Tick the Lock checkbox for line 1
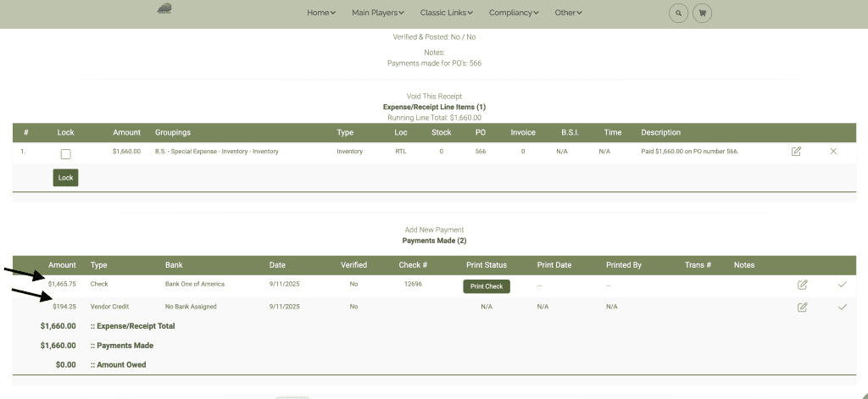This screenshot has height=399, width=868. tap(66, 154)
